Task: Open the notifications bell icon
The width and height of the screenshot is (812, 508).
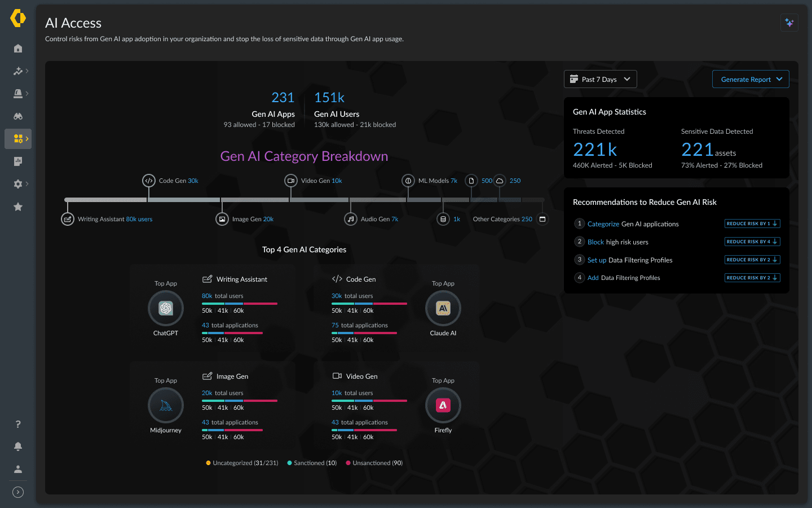Action: point(18,446)
